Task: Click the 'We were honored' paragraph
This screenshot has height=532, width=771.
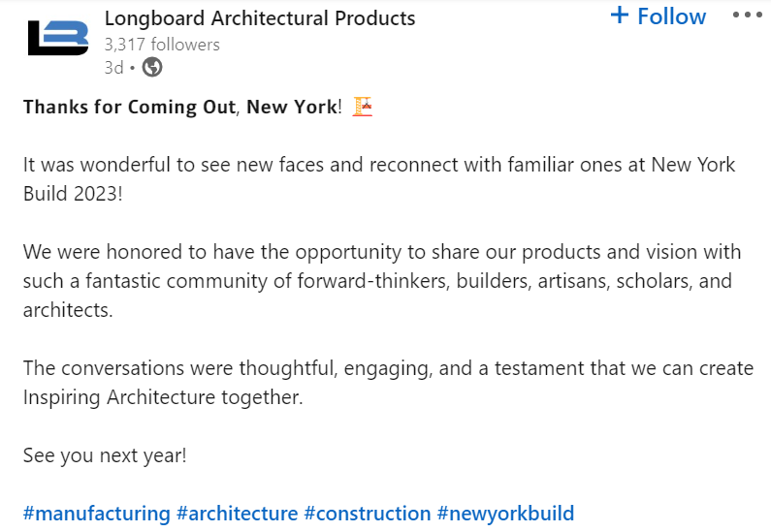Action: pos(382,280)
